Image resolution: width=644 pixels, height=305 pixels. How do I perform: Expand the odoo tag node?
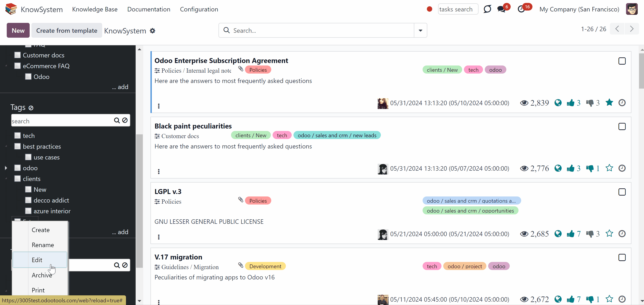tap(6, 168)
